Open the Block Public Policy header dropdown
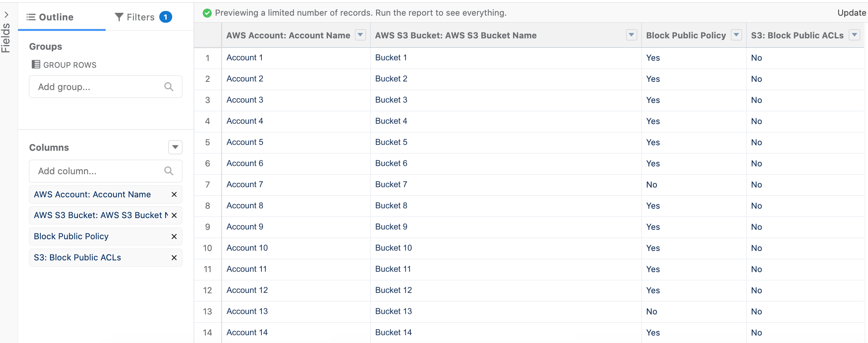The height and width of the screenshot is (343, 868). (737, 35)
